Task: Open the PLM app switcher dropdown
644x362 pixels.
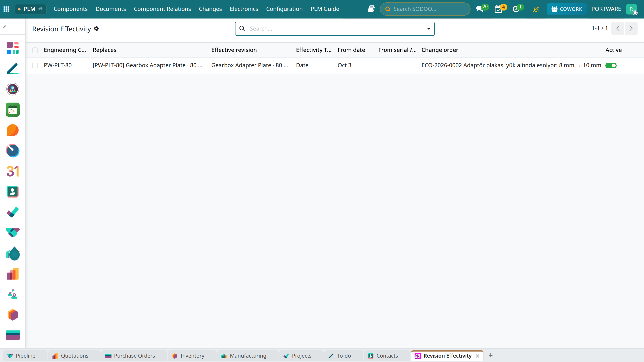Action: click(31, 9)
